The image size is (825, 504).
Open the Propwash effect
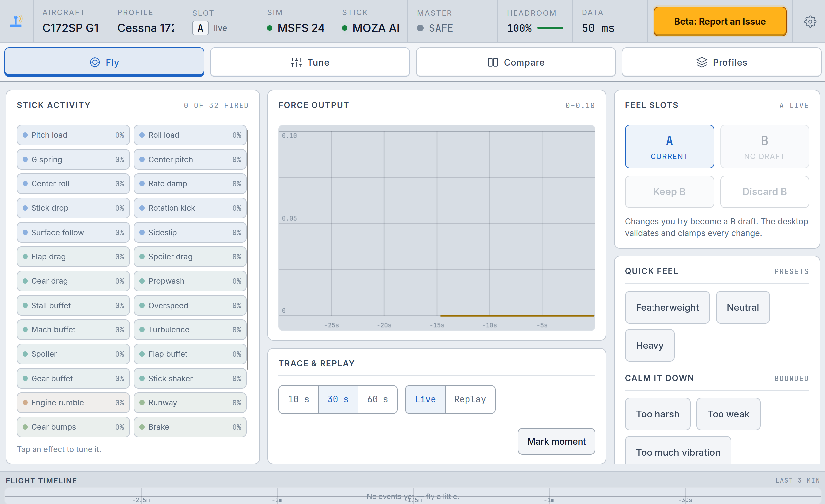click(190, 281)
